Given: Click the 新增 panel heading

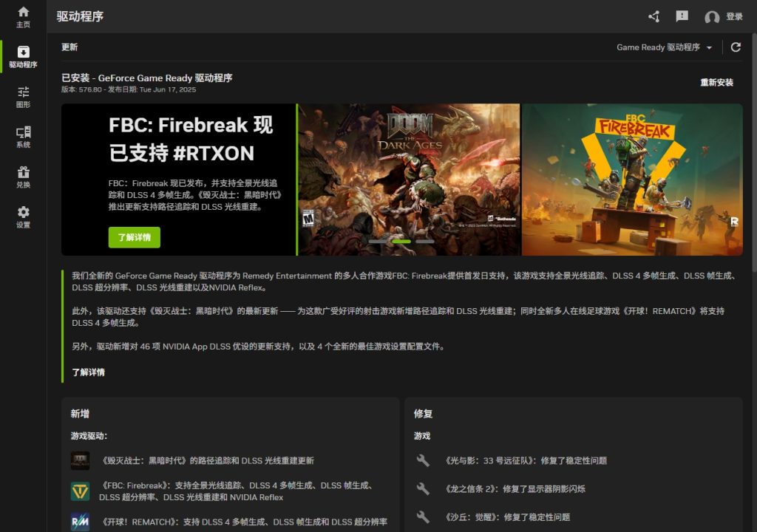Looking at the screenshot, I should click(80, 414).
